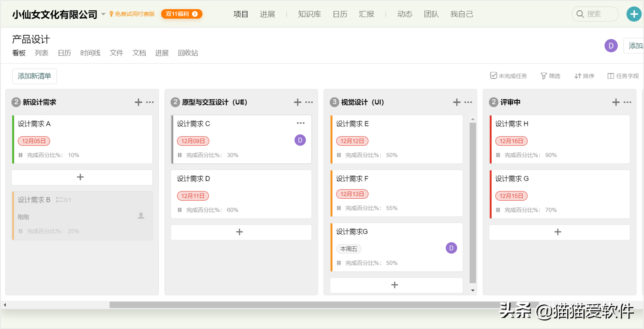Open the 回收站 tab
The width and height of the screenshot is (644, 329).
click(x=188, y=53)
